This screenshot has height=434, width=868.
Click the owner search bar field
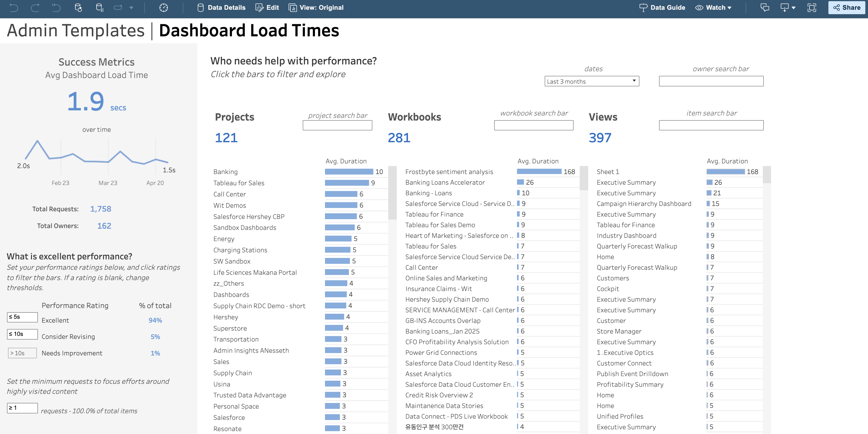coord(711,81)
